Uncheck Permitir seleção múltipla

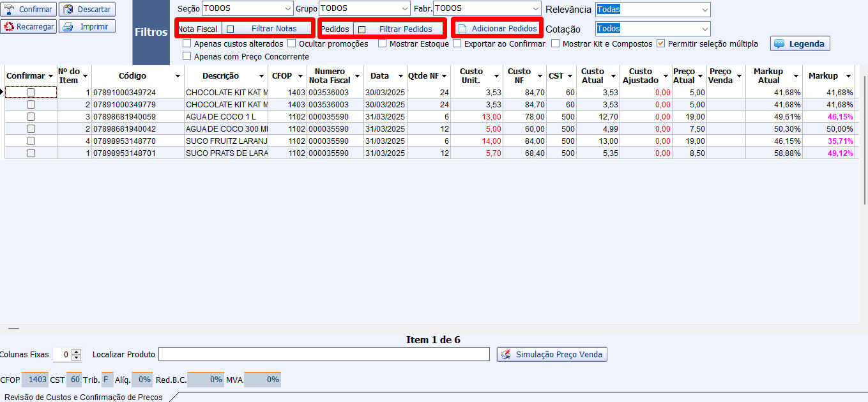pos(661,44)
